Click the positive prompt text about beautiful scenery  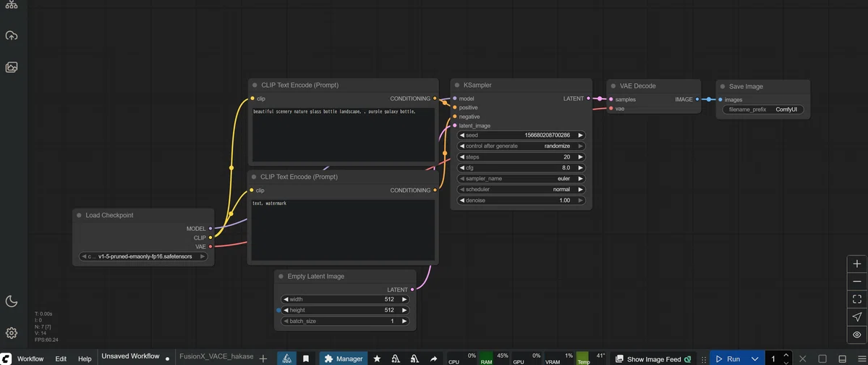tap(334, 112)
